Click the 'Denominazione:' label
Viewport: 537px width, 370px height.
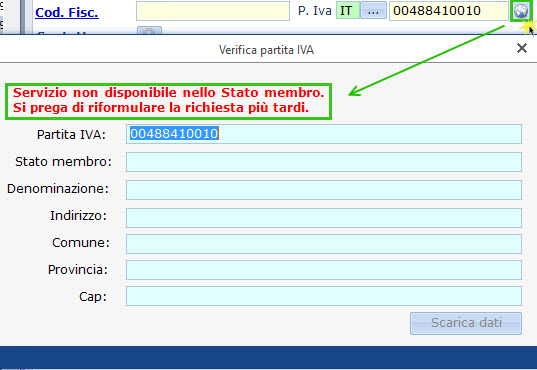click(58, 189)
